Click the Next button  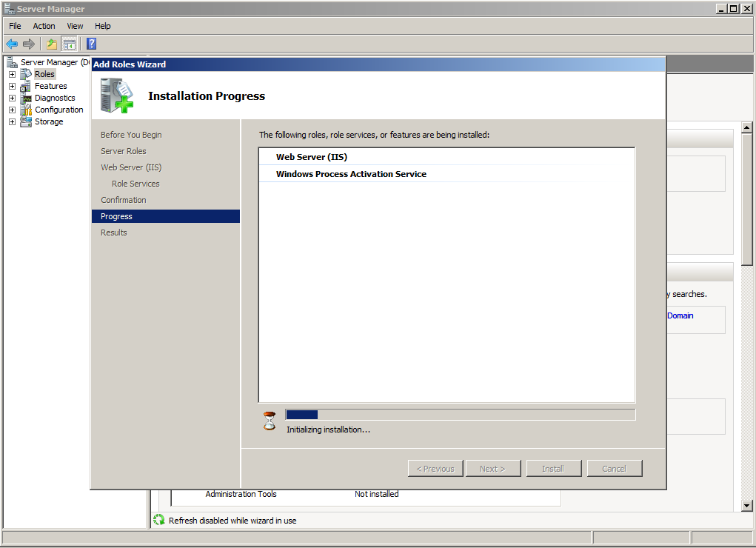click(x=492, y=469)
